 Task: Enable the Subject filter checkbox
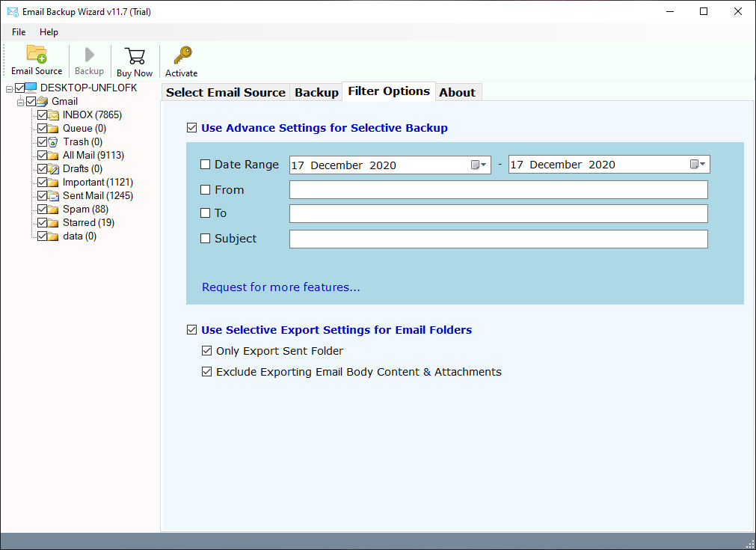point(206,238)
